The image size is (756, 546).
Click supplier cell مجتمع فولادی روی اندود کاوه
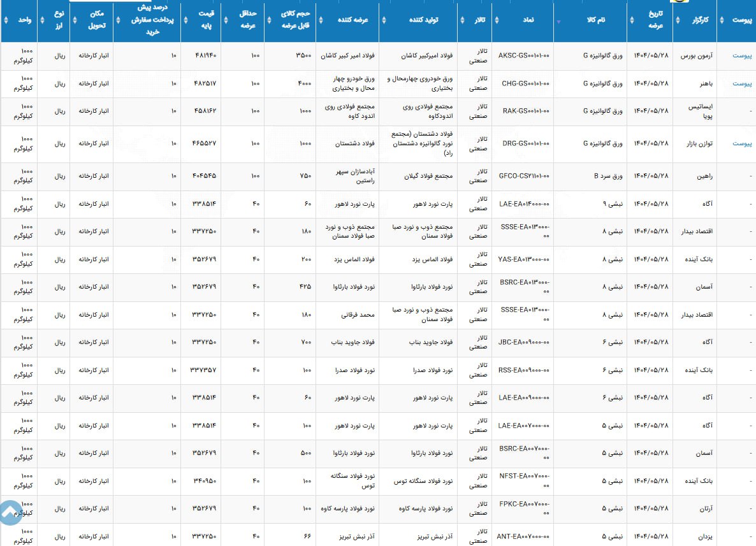349,111
